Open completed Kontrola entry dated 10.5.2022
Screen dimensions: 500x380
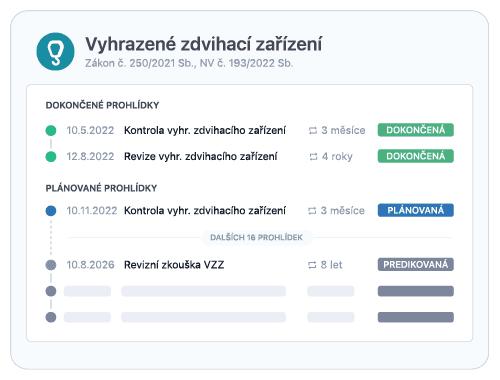pos(205,130)
